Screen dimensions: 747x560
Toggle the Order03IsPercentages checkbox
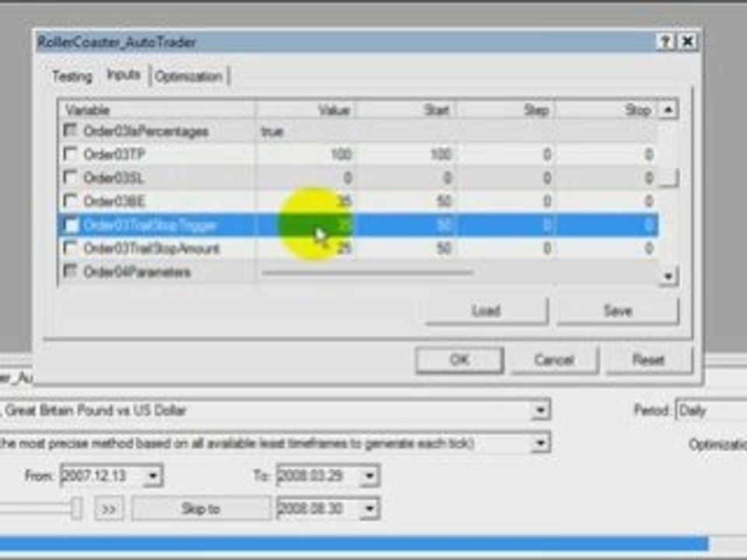pyautogui.click(x=70, y=130)
